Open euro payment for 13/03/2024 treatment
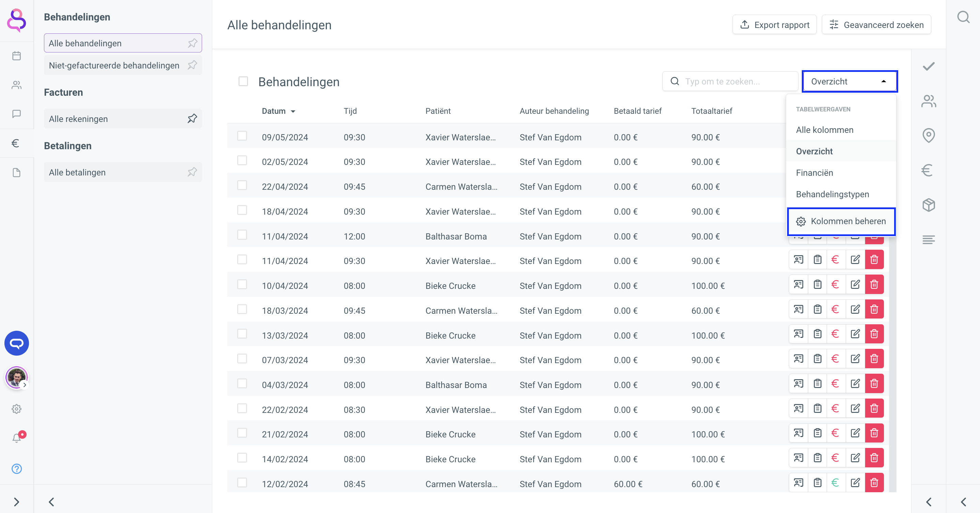The width and height of the screenshot is (980, 513). pos(836,334)
